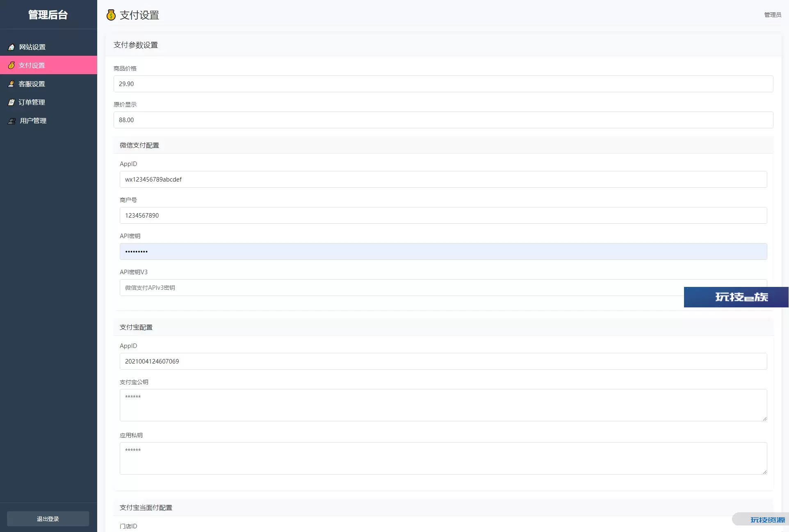Screen dimensions: 789x532
Task: Click the money bag icon in page header
Action: pyautogui.click(x=111, y=15)
